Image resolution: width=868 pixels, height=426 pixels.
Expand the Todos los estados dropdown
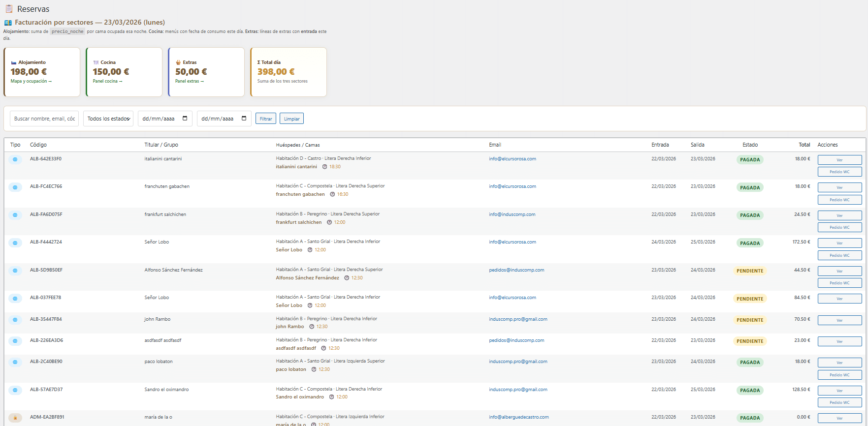click(108, 119)
